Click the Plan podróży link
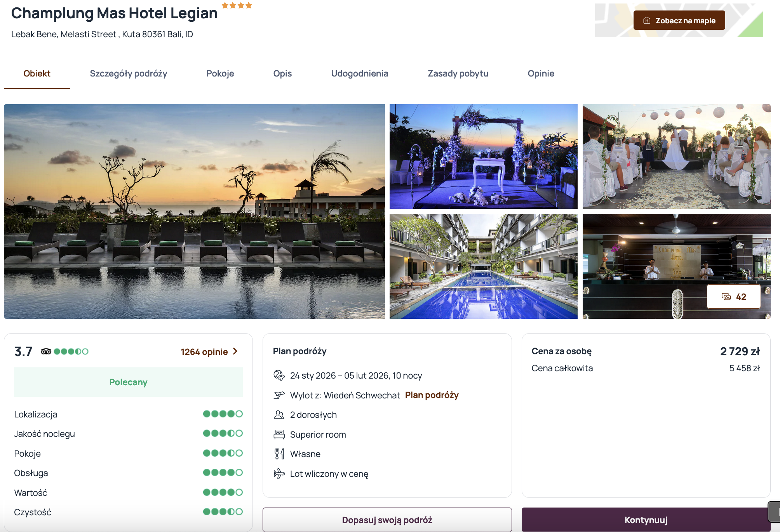The image size is (780, 532). (x=432, y=395)
